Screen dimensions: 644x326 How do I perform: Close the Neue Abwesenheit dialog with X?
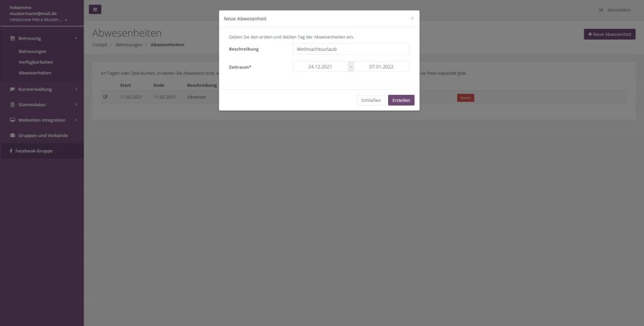[x=413, y=18]
